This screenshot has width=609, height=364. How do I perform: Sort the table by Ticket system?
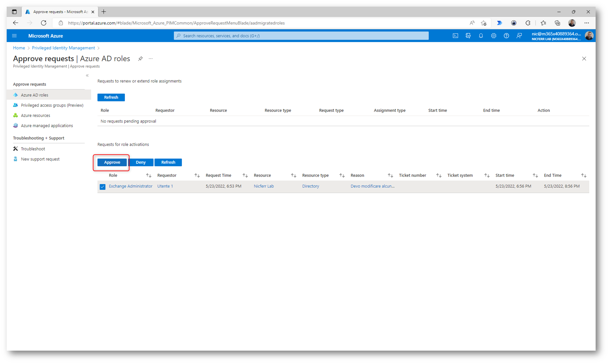tap(487, 175)
